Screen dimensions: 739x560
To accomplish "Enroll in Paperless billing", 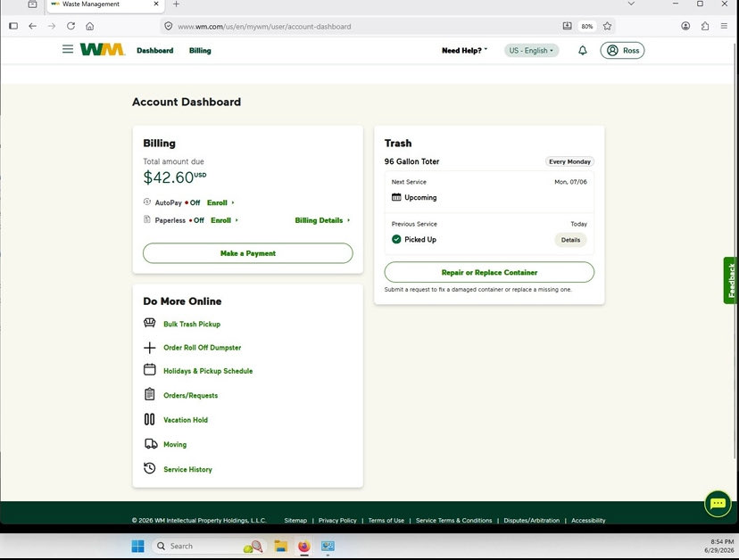I will 224,220.
